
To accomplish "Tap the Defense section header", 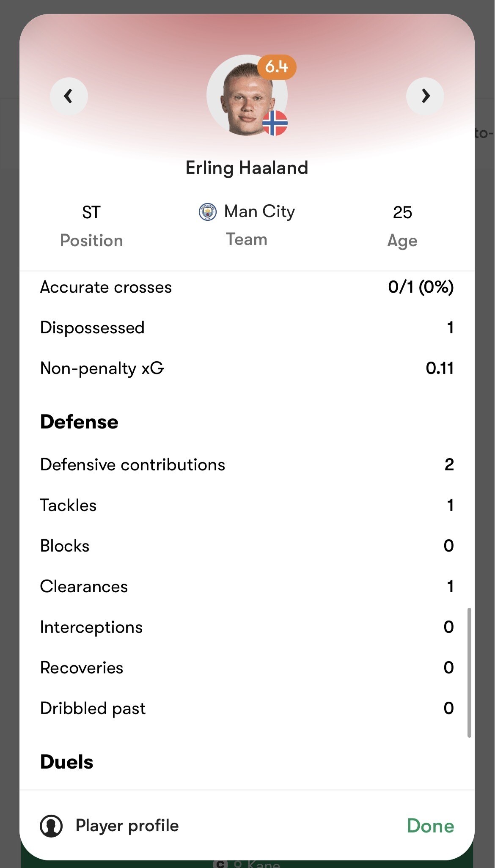I will pos(79,422).
